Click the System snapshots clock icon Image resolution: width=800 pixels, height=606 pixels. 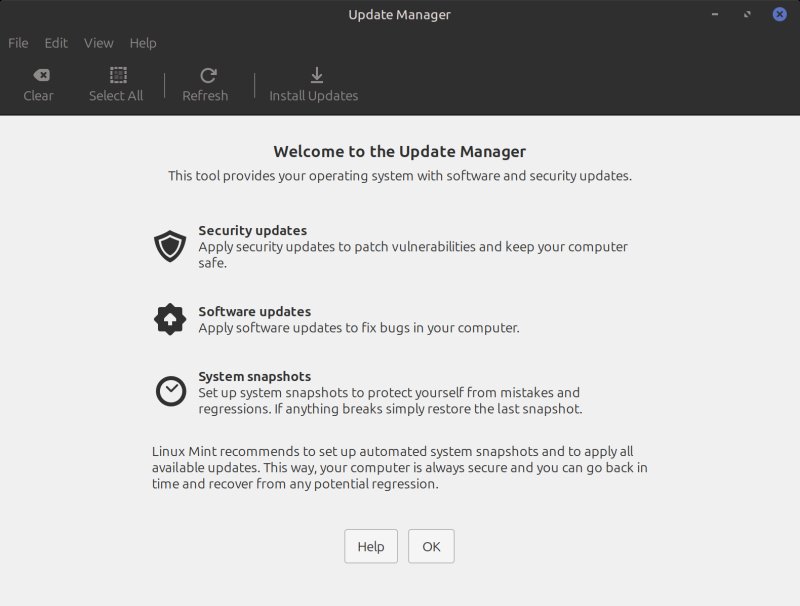click(170, 390)
